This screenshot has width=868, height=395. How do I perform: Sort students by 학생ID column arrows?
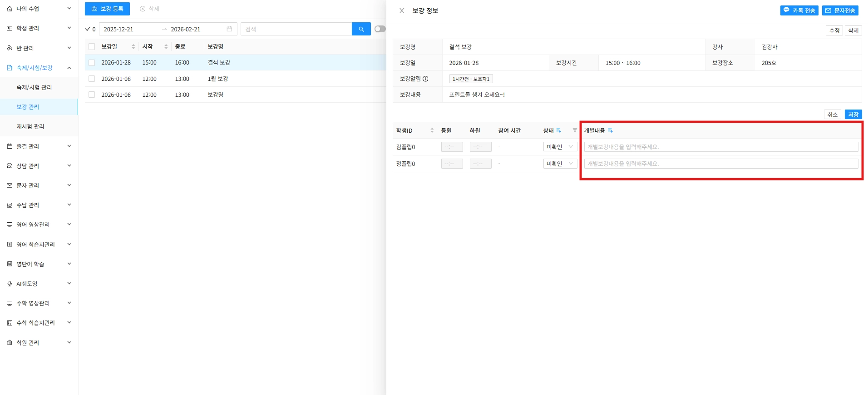(432, 130)
